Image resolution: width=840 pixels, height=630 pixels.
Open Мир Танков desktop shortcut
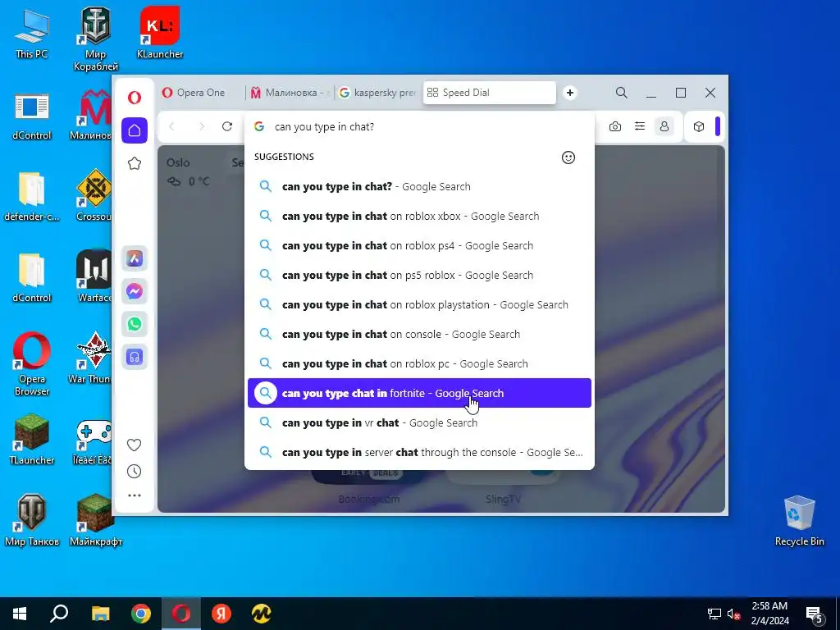pos(32,521)
